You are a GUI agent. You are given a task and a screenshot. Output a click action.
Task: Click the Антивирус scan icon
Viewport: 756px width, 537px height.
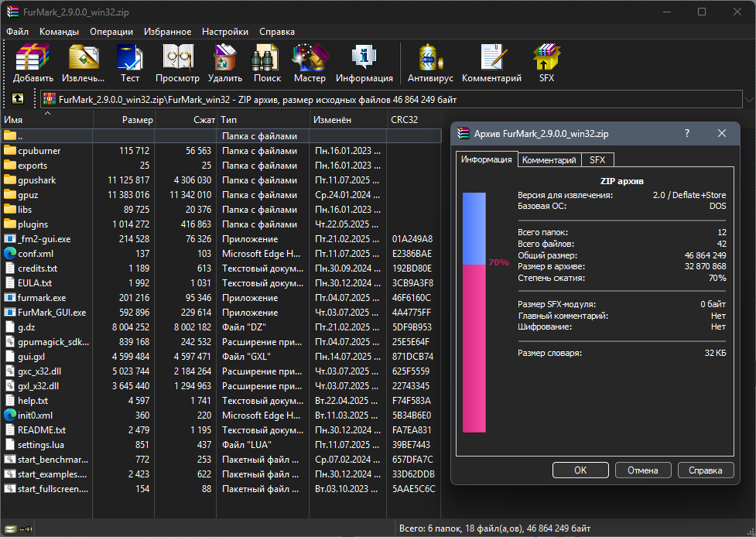430,57
